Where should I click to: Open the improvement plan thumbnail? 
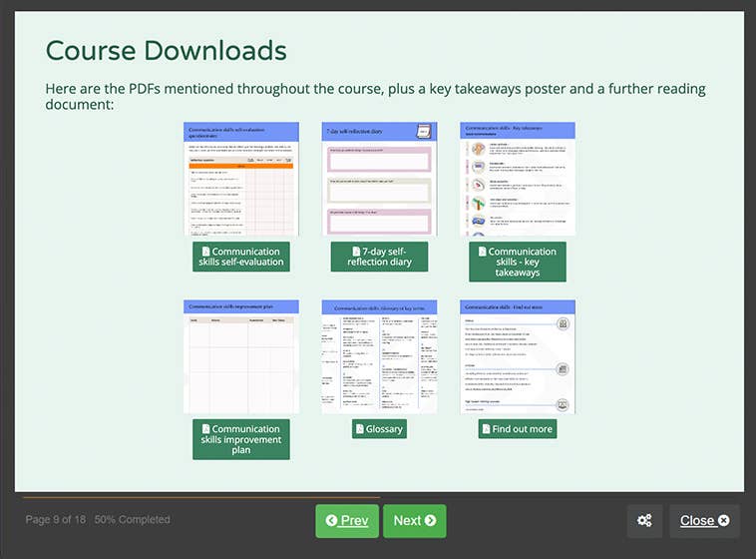[241, 356]
